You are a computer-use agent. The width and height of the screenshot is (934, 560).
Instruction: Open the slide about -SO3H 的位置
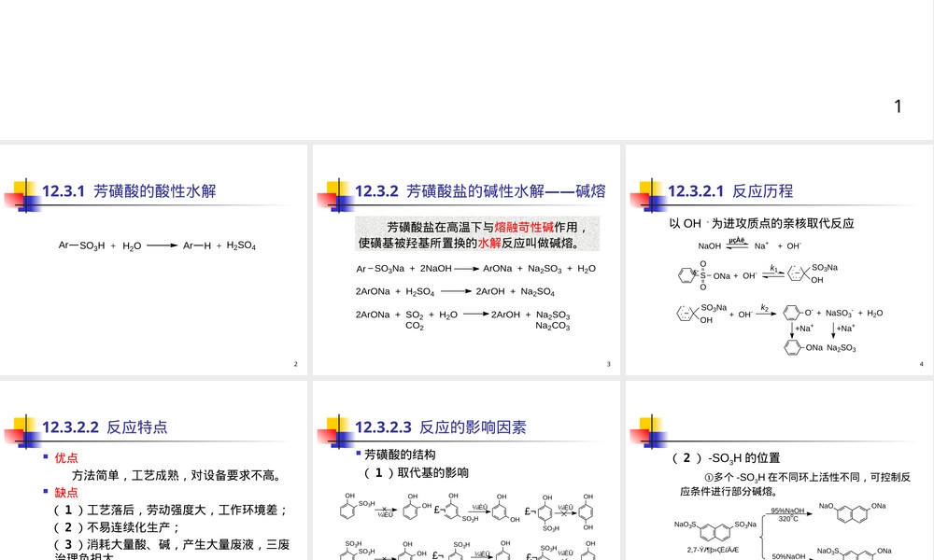780,470
